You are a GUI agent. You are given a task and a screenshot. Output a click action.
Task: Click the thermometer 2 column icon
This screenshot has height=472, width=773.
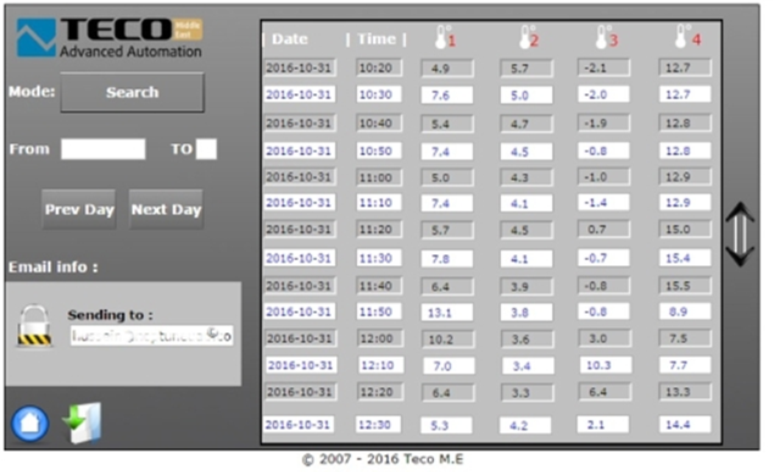pos(528,38)
